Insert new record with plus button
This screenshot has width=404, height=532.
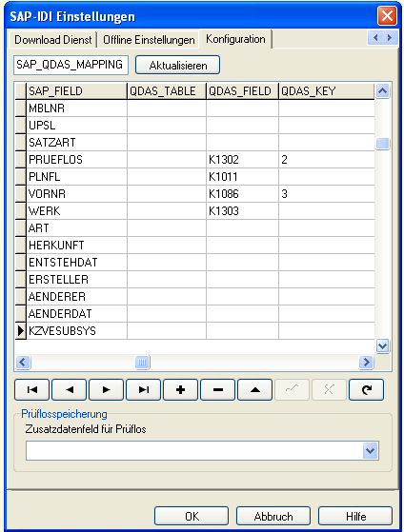coord(180,390)
